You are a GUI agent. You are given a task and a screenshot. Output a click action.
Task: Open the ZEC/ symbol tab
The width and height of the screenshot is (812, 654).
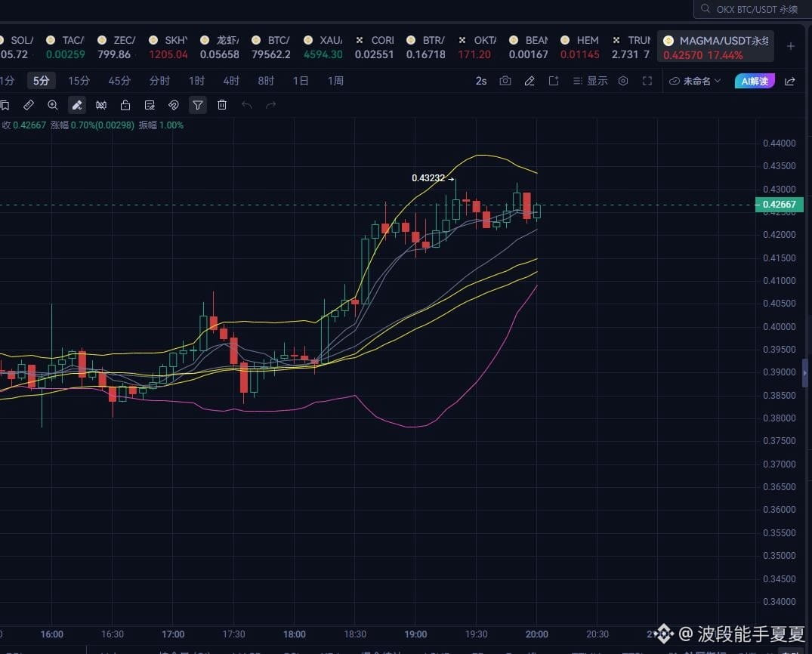tap(116, 47)
